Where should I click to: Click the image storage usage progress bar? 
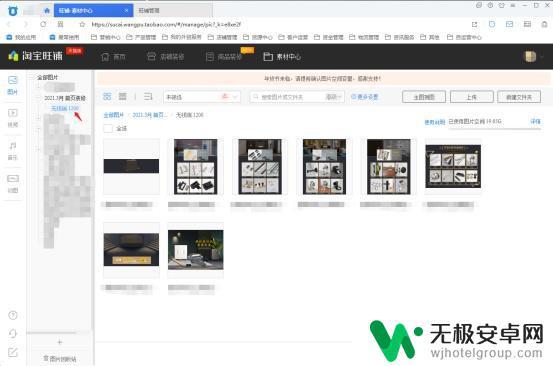click(494, 129)
